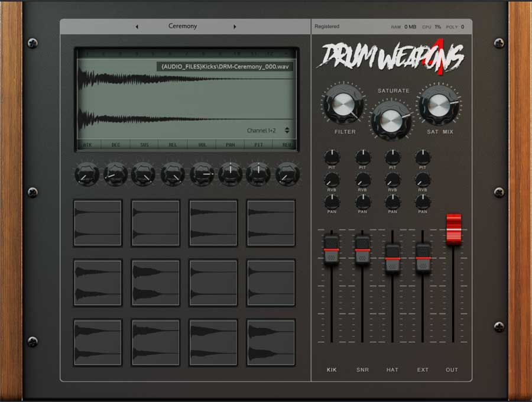The width and height of the screenshot is (532, 402).
Task: Click the large PIT knob below the display
Action: pyautogui.click(x=258, y=174)
